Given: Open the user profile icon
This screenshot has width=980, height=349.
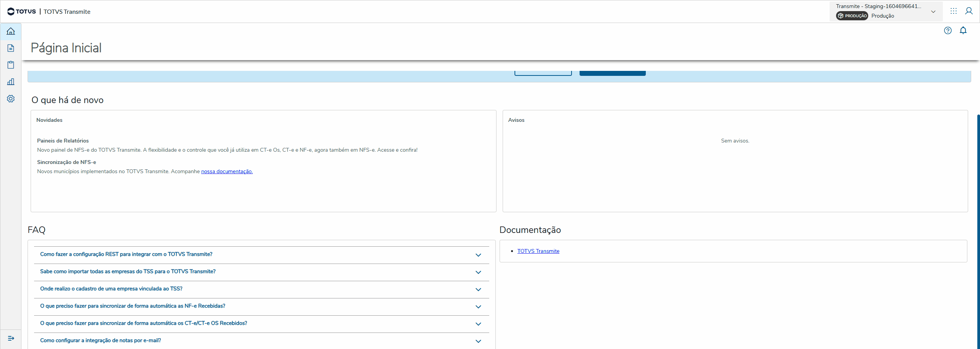Looking at the screenshot, I should point(969,11).
